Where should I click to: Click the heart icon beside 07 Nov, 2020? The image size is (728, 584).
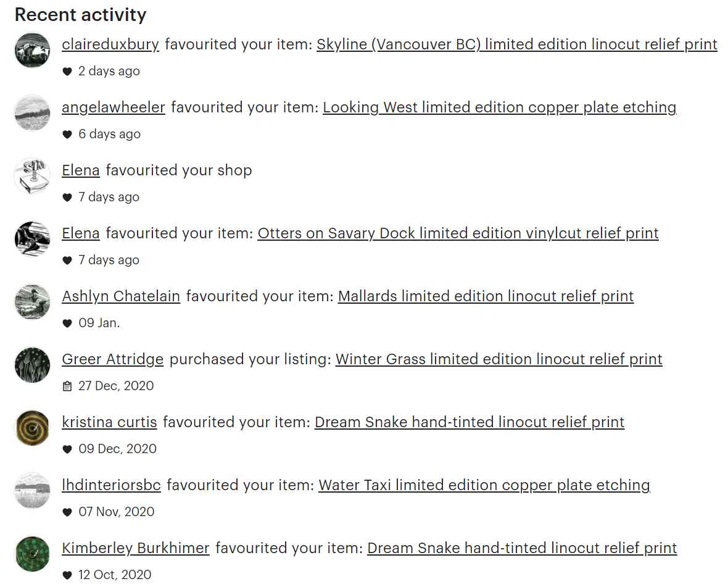(x=67, y=512)
